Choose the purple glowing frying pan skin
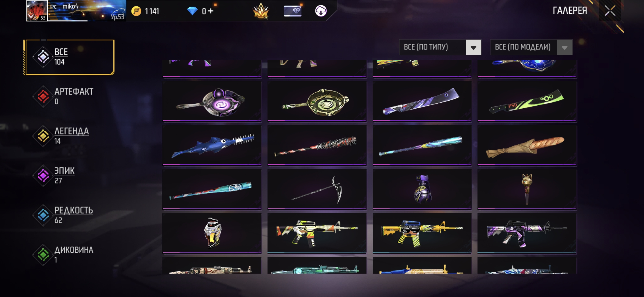 [212, 101]
